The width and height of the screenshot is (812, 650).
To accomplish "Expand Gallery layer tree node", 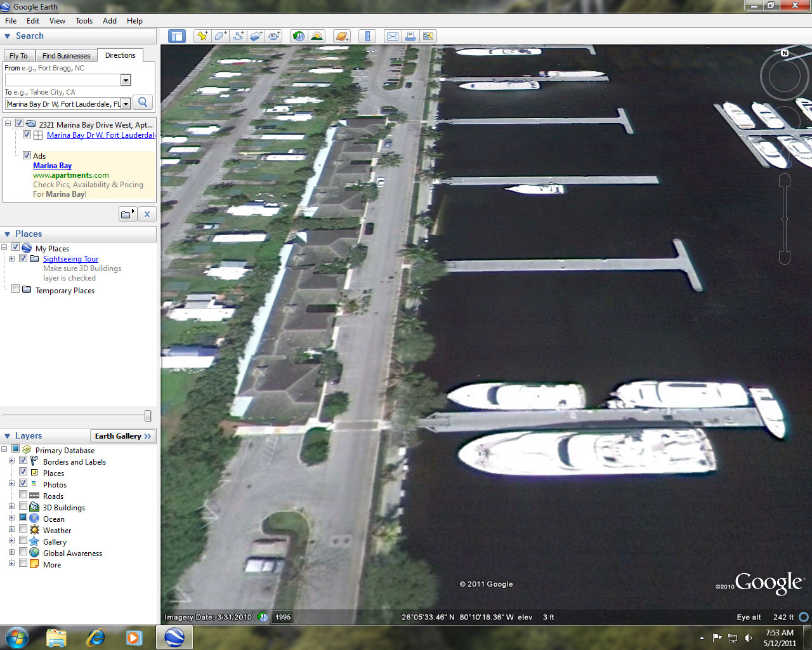I will [x=12, y=541].
